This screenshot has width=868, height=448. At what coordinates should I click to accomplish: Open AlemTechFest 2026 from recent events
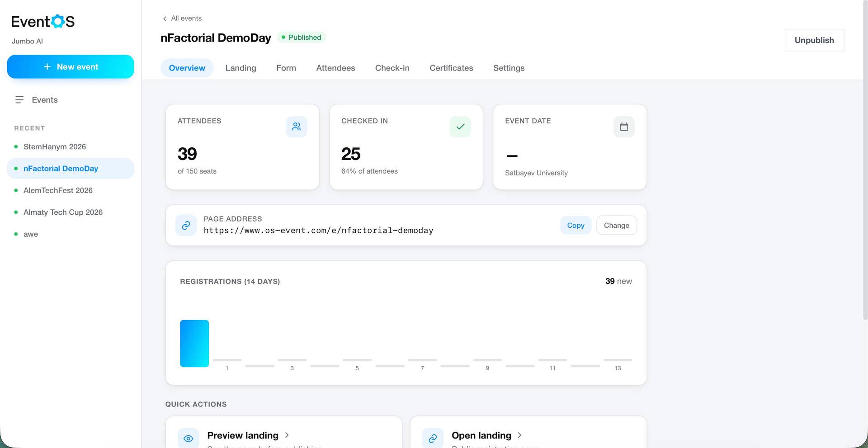click(x=58, y=190)
